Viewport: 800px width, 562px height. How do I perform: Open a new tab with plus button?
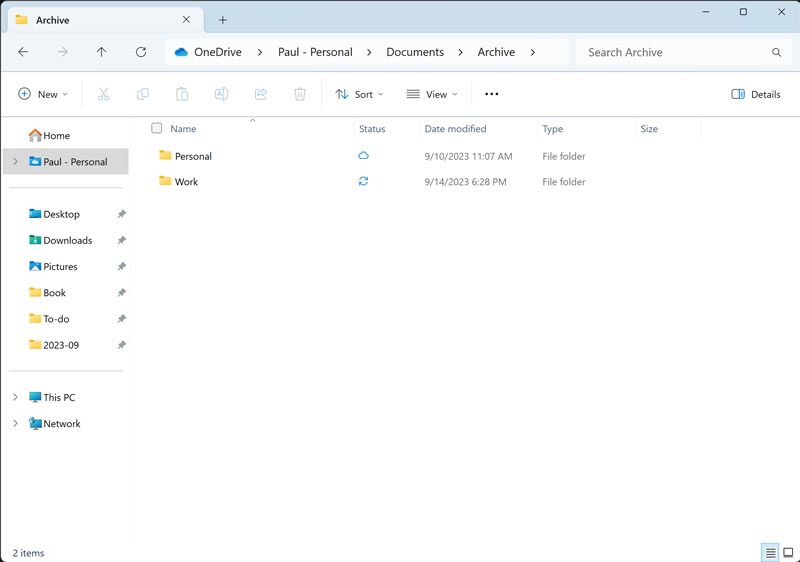[223, 20]
